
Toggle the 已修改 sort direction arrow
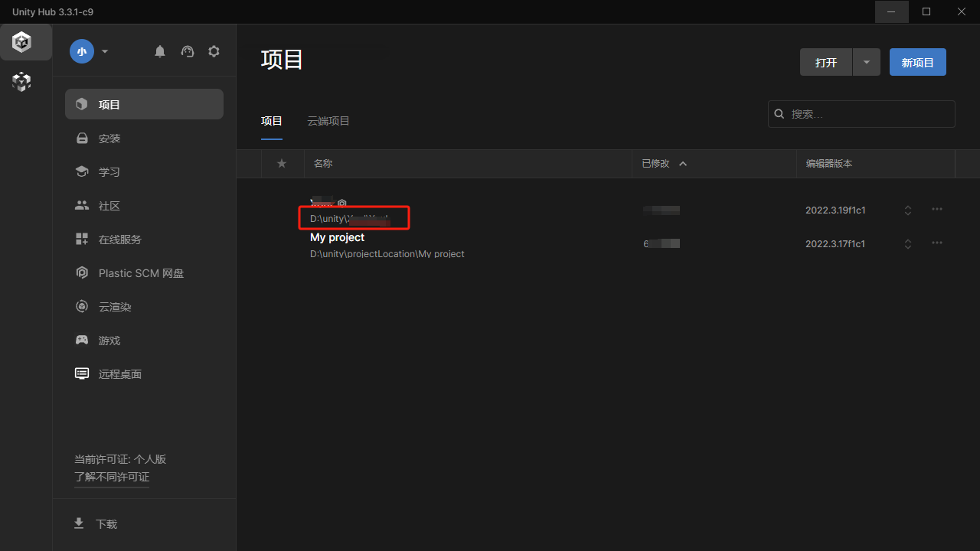click(x=683, y=164)
